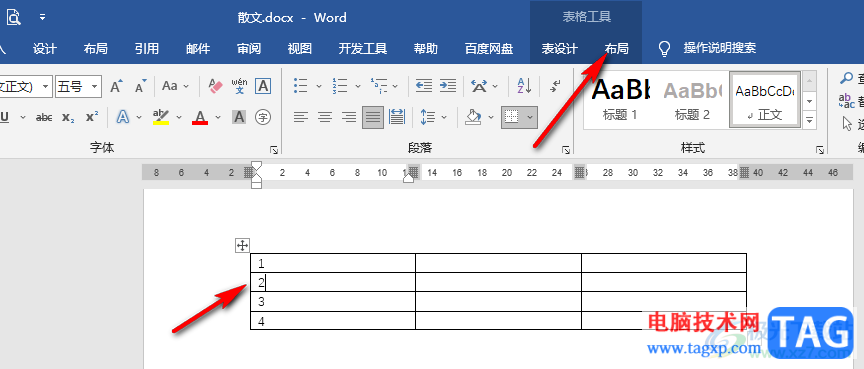864x369 pixels.
Task: Open highlight color dropdown arrow
Action: (179, 117)
